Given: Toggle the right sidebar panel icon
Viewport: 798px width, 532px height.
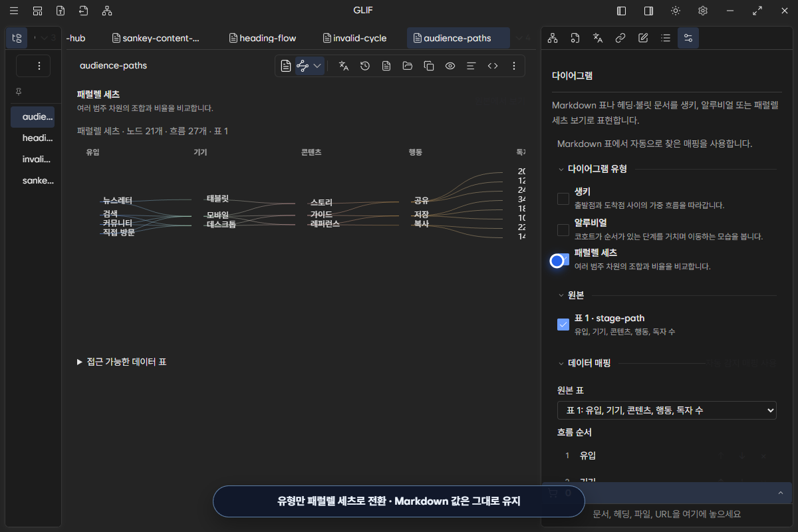Looking at the screenshot, I should (648, 11).
